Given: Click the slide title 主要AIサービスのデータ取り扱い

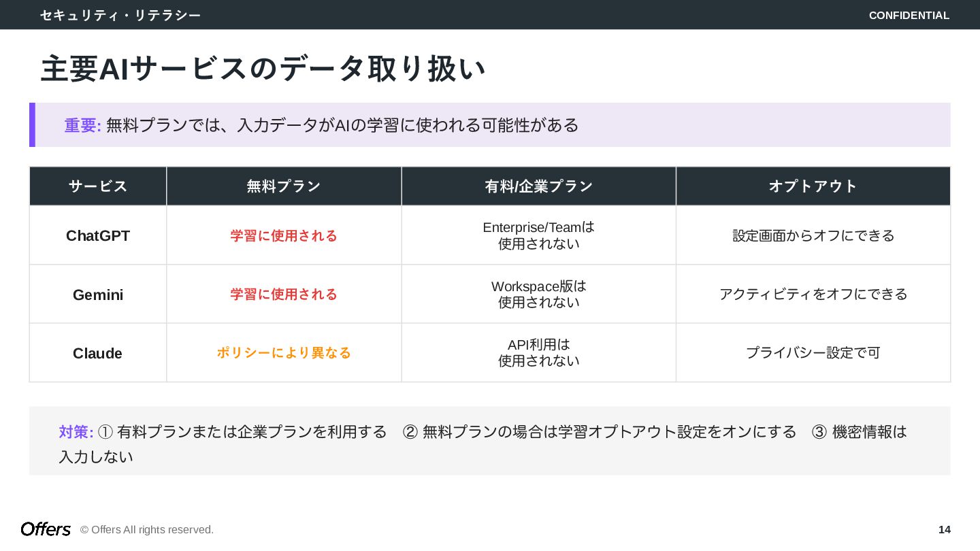Looking at the screenshot, I should (x=263, y=69).
